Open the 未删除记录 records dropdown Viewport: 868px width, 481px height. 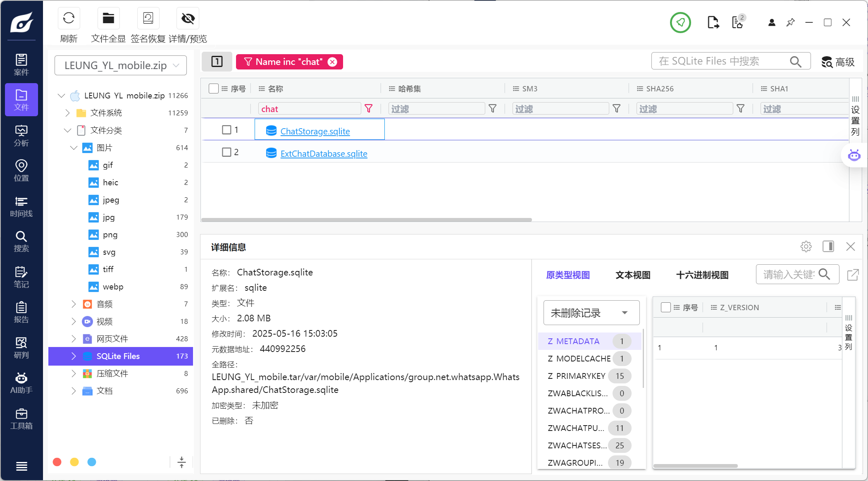591,313
